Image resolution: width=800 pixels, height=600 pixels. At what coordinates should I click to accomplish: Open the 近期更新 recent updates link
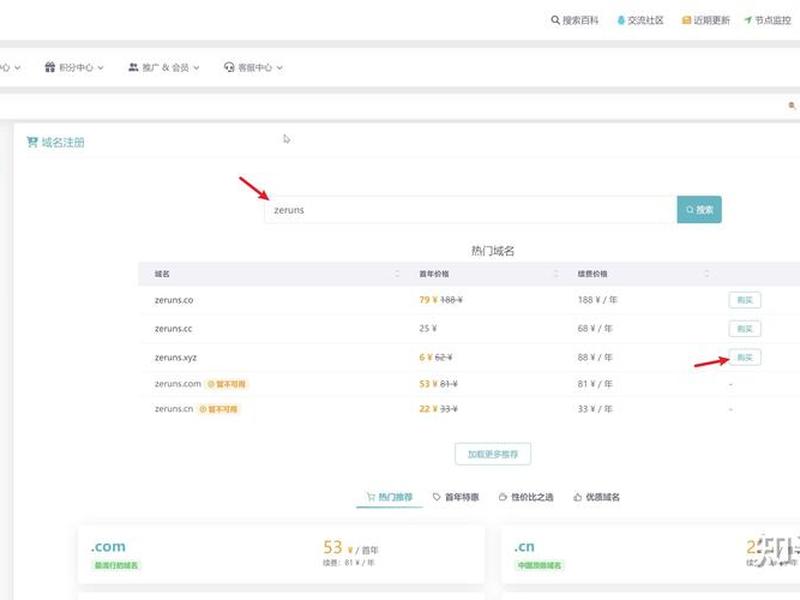pos(706,20)
